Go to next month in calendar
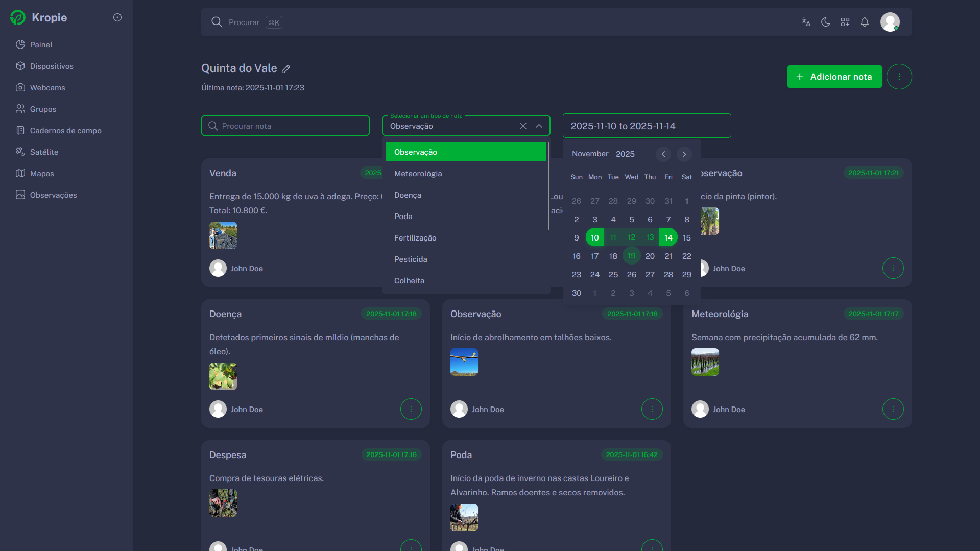 [x=684, y=154]
